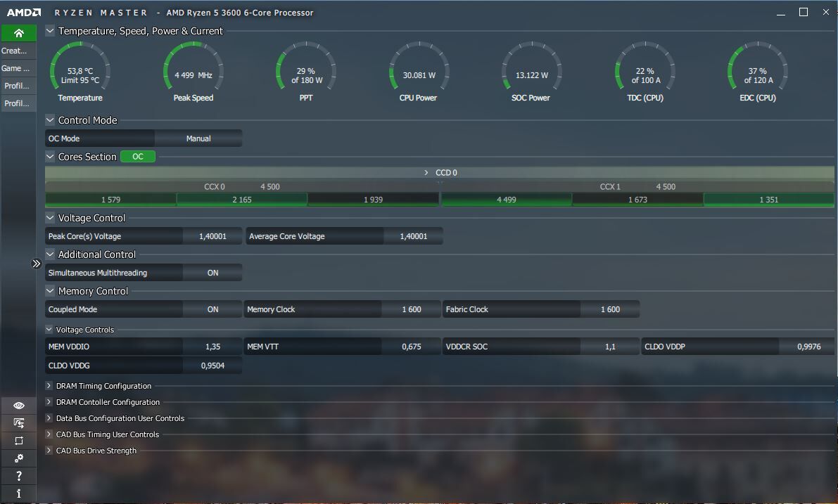Click the OC Mode Manual value
This screenshot has height=504, width=838.
(198, 138)
